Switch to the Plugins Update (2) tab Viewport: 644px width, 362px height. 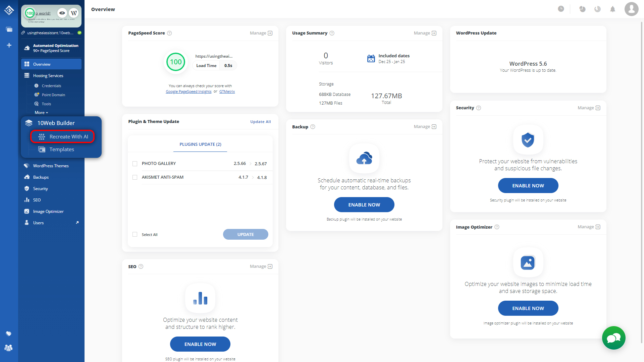(200, 144)
